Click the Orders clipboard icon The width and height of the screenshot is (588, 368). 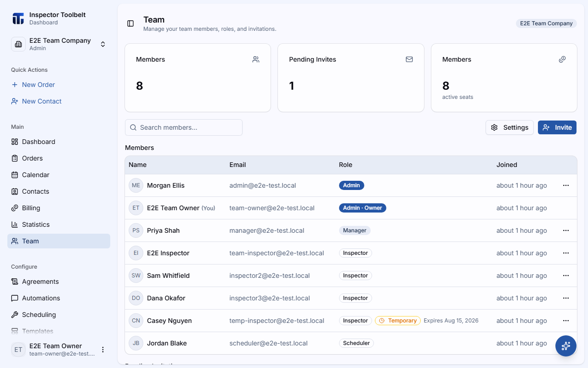[x=15, y=158]
